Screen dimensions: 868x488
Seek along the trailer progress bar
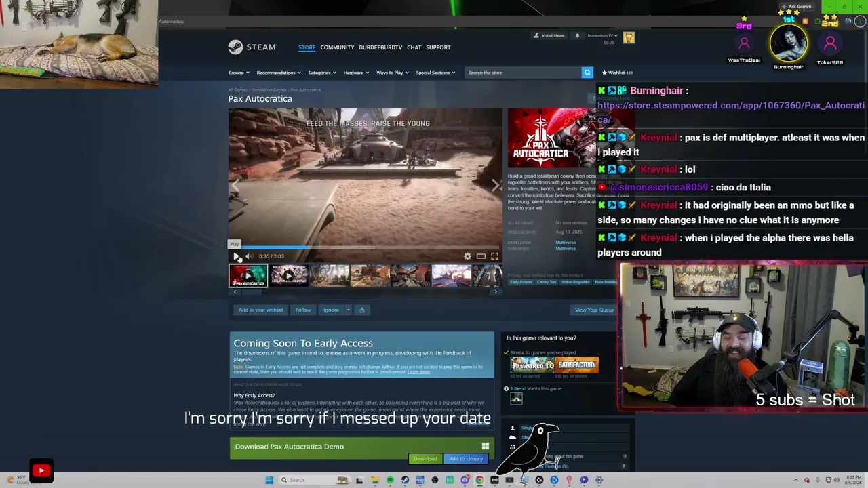(366, 247)
